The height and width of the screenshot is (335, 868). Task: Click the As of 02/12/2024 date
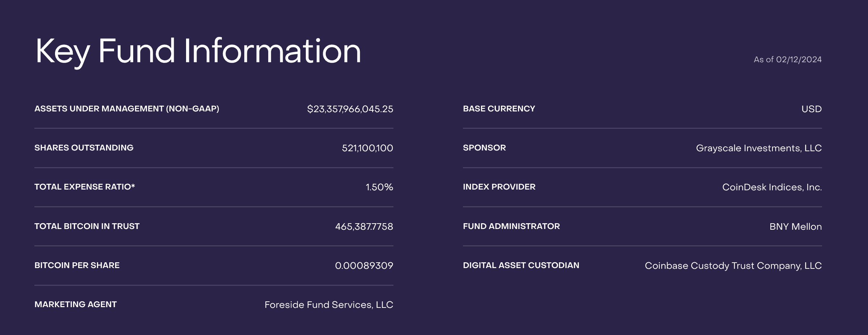pyautogui.click(x=787, y=60)
